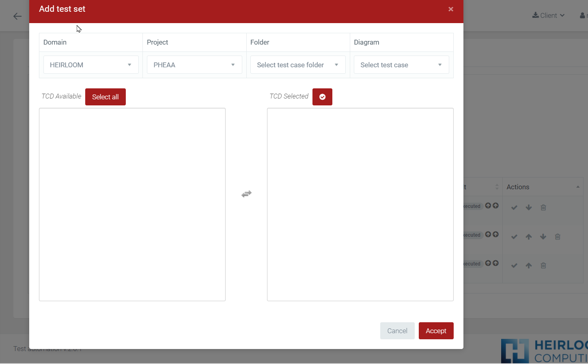The image size is (588, 364).
Task: Click the checkmark icon in the third Actions row
Action: pos(514,266)
